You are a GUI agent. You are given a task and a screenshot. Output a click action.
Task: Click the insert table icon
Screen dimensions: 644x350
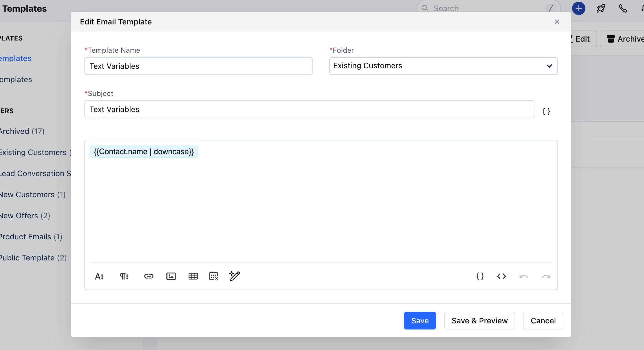pyautogui.click(x=193, y=276)
